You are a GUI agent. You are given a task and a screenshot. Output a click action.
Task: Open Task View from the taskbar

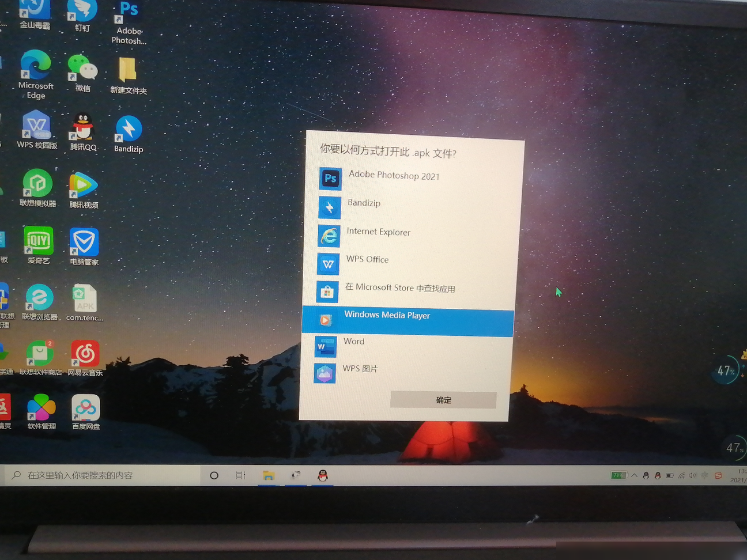click(240, 475)
